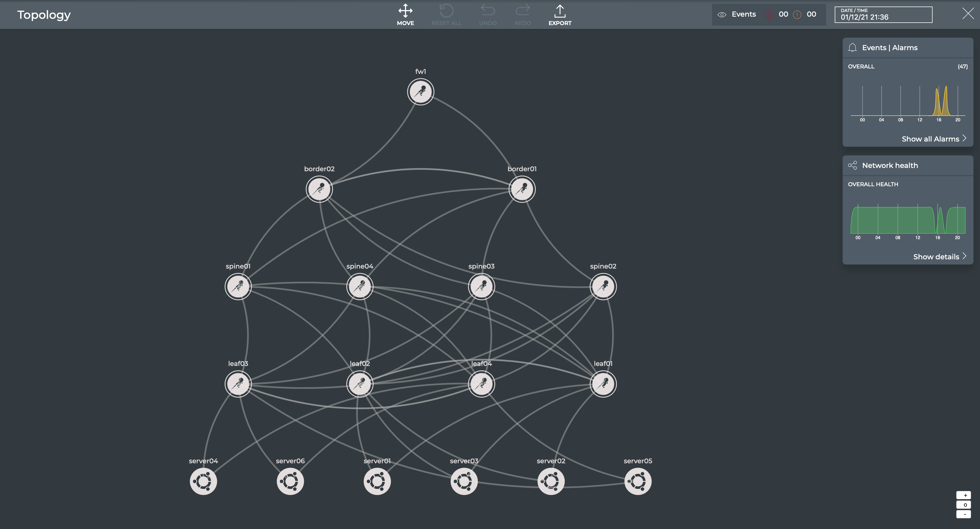The height and width of the screenshot is (529, 980).
Task: Click the orange warning events indicator
Action: pos(797,15)
